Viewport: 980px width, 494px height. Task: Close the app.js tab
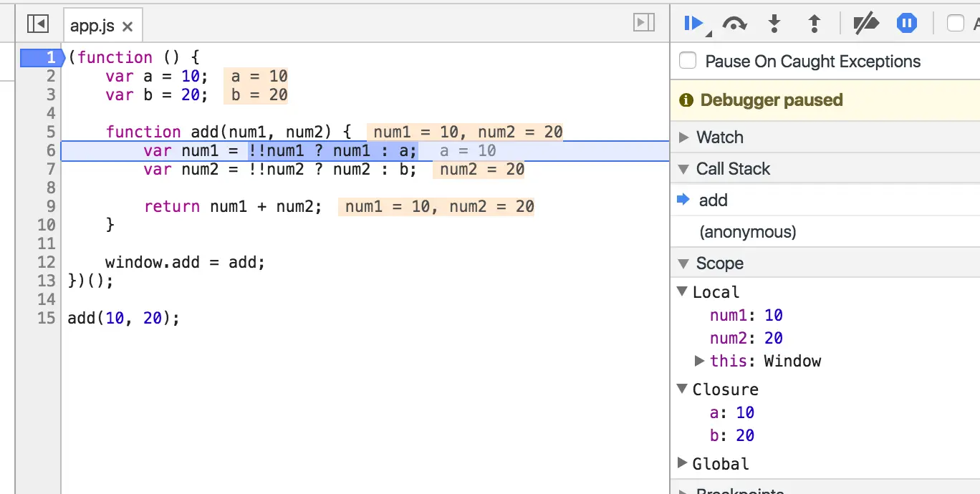pos(128,27)
